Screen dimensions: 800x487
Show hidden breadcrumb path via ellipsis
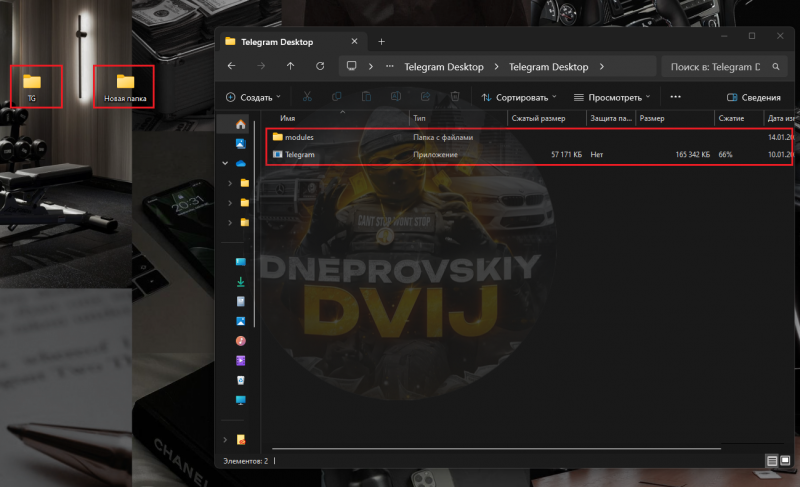[390, 66]
